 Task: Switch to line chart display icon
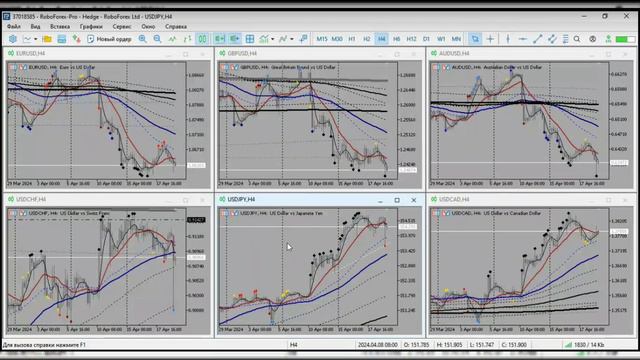pyautogui.click(x=172, y=39)
